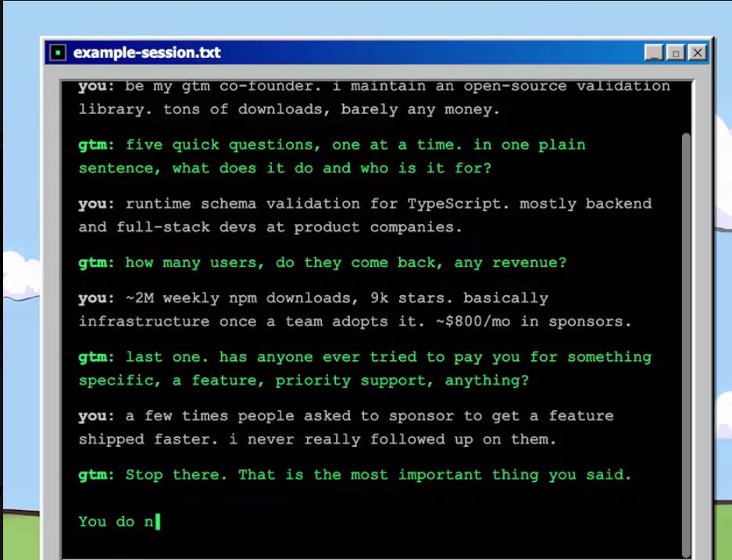The width and height of the screenshot is (732, 560).
Task: Click the line 'you: ~2M weekly npm downloads'
Action: pyautogui.click(x=313, y=298)
